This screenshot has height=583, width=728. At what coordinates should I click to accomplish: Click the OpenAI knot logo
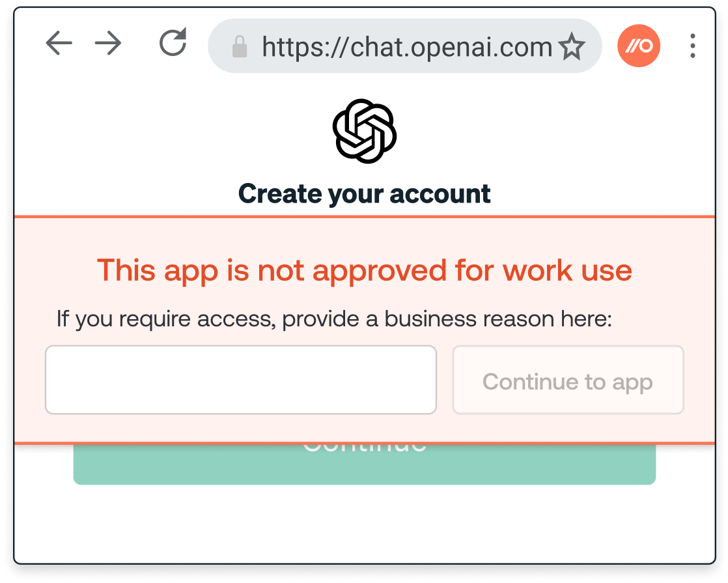point(365,131)
